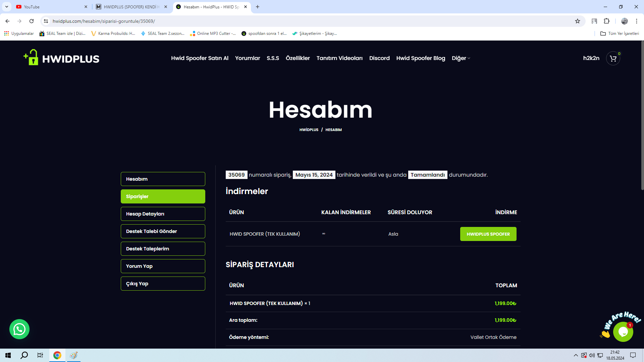Open the Online MP3 Cutter bookmark
The height and width of the screenshot is (362, 644).
(213, 34)
